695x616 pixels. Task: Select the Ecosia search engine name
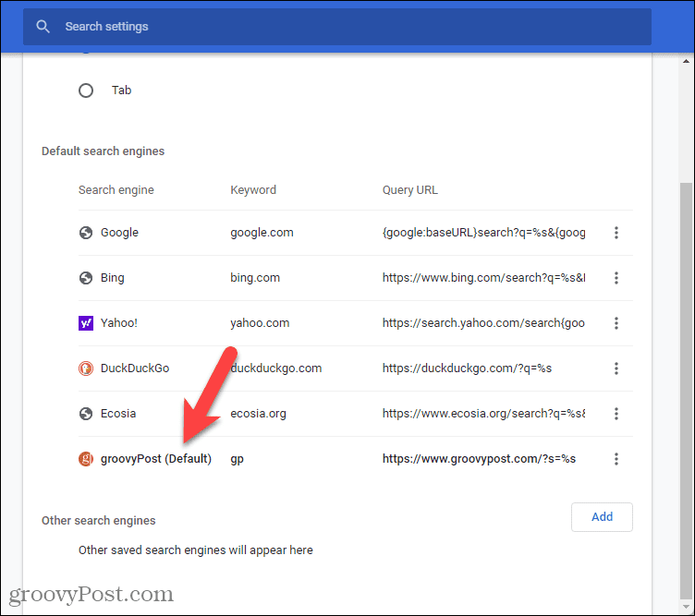[118, 413]
